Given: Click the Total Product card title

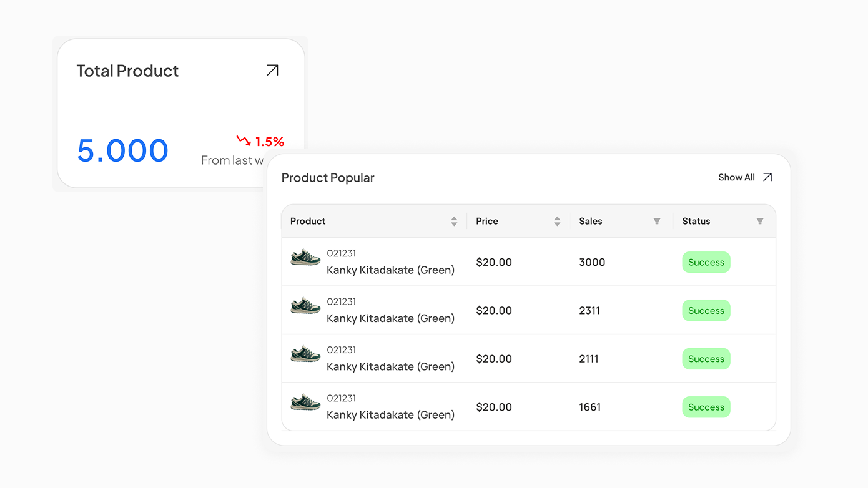Looking at the screenshot, I should [x=127, y=71].
